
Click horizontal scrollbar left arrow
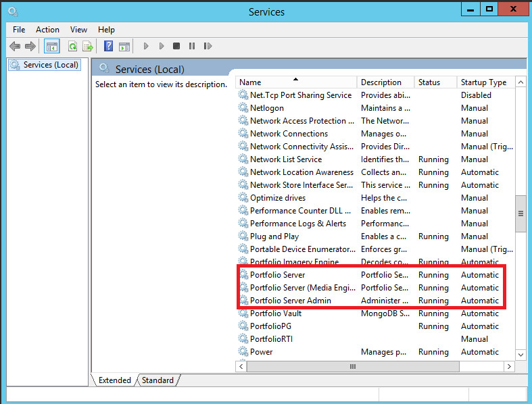coord(241,366)
